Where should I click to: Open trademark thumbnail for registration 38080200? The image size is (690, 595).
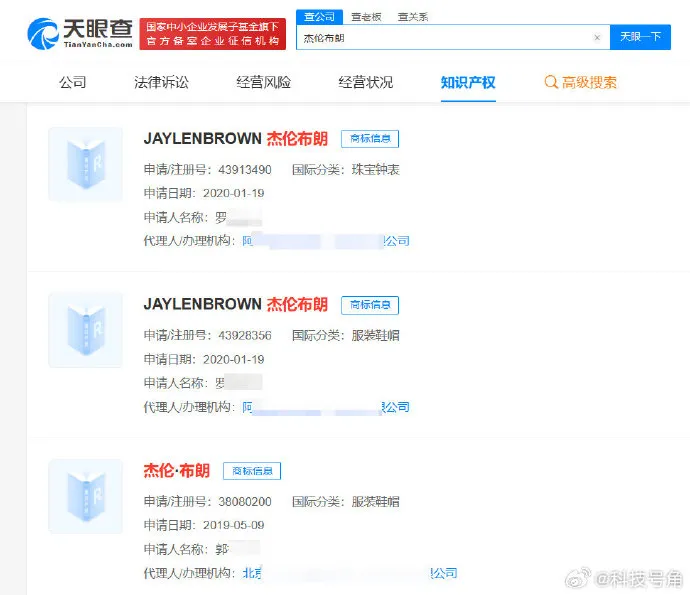point(85,496)
